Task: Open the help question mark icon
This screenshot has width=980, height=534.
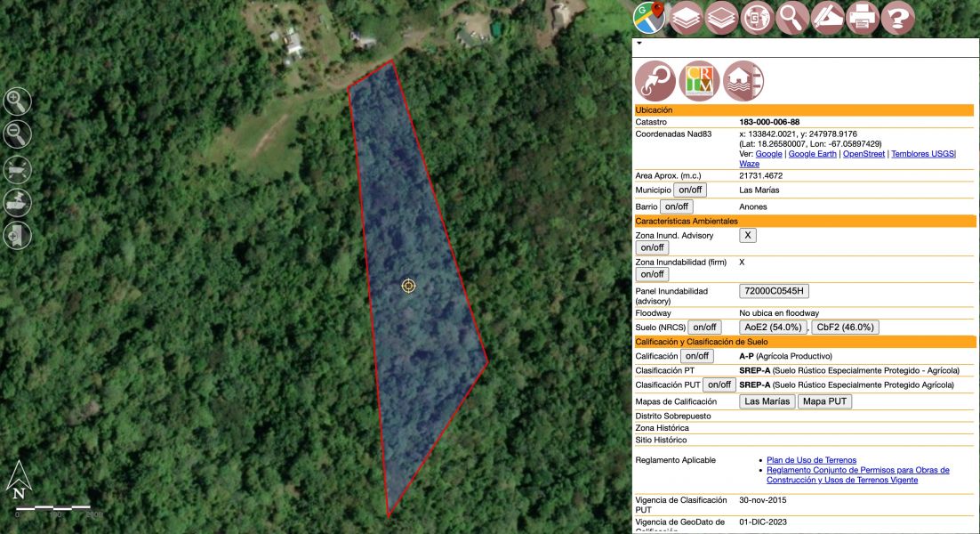Action: pos(898,18)
